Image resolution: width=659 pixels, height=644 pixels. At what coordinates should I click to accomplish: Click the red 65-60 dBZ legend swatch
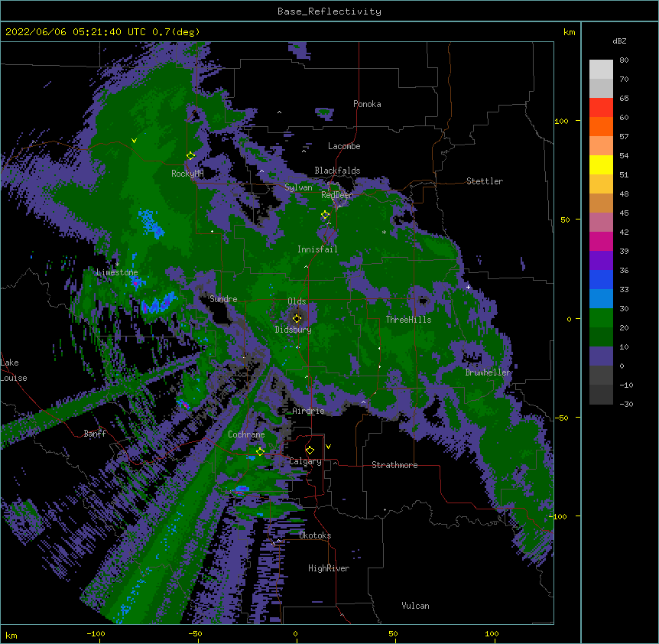coord(601,108)
